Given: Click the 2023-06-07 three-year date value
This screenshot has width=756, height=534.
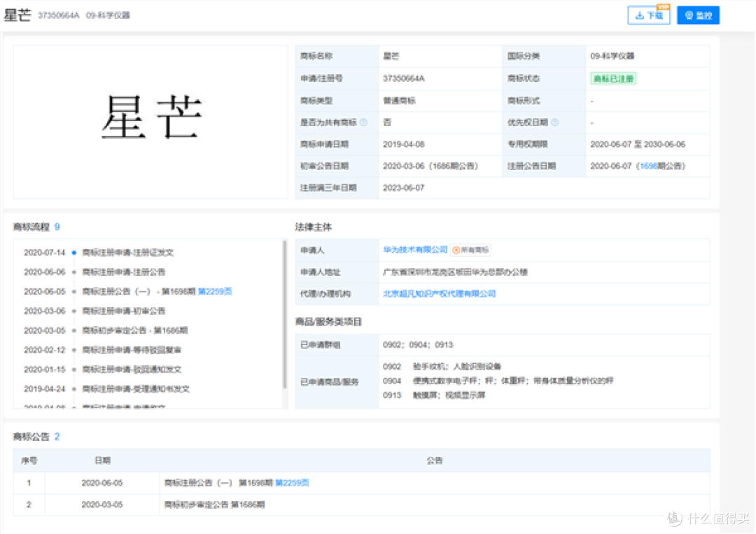Looking at the screenshot, I should pyautogui.click(x=404, y=188).
